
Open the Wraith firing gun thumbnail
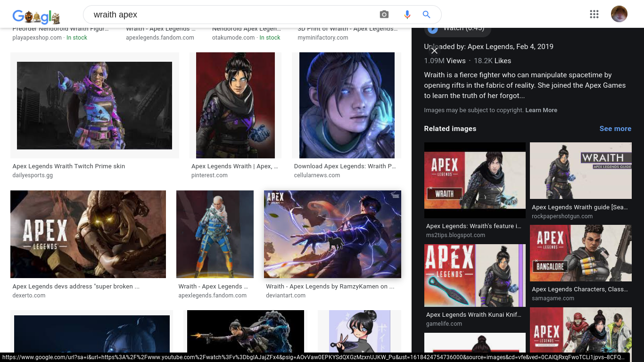(246, 331)
